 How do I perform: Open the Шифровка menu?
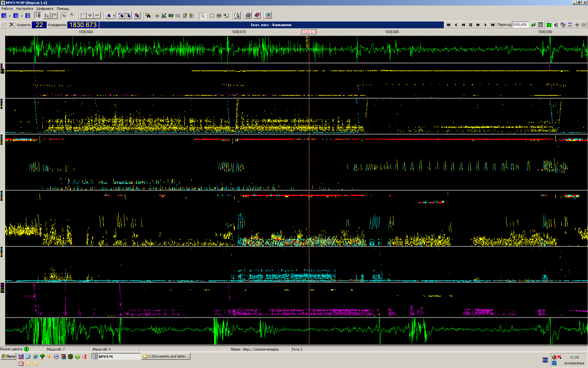pos(45,9)
